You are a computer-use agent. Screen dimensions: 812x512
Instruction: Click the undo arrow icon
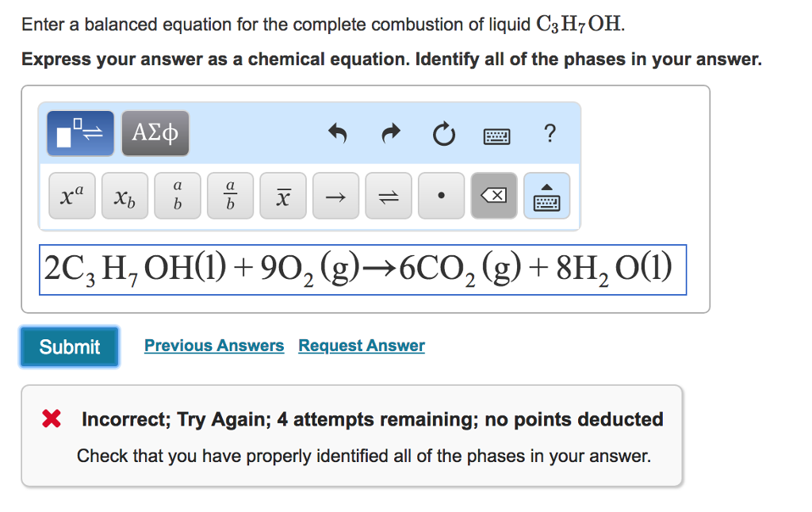coord(338,134)
